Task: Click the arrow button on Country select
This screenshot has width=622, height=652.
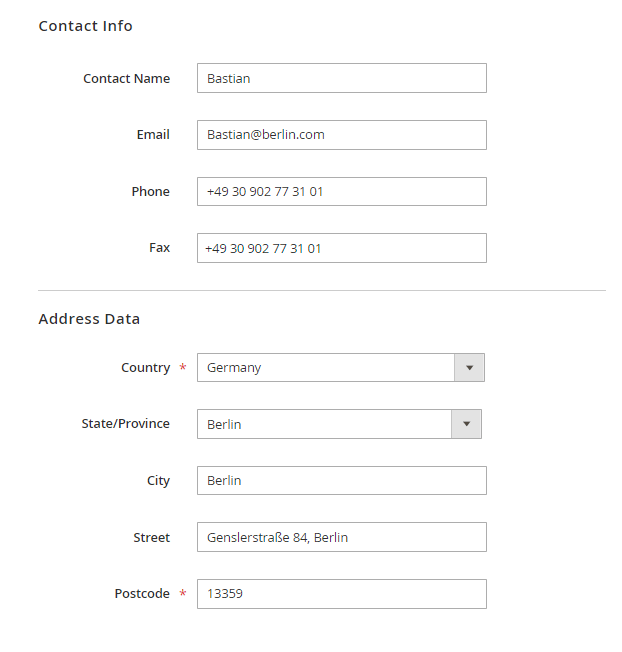Action: 469,368
